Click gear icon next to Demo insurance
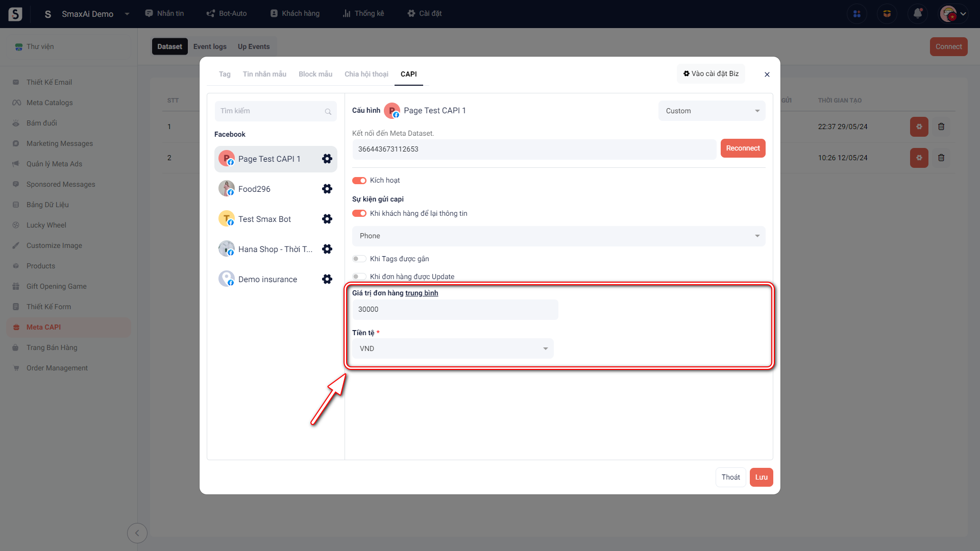This screenshot has height=551, width=980. pyautogui.click(x=327, y=279)
